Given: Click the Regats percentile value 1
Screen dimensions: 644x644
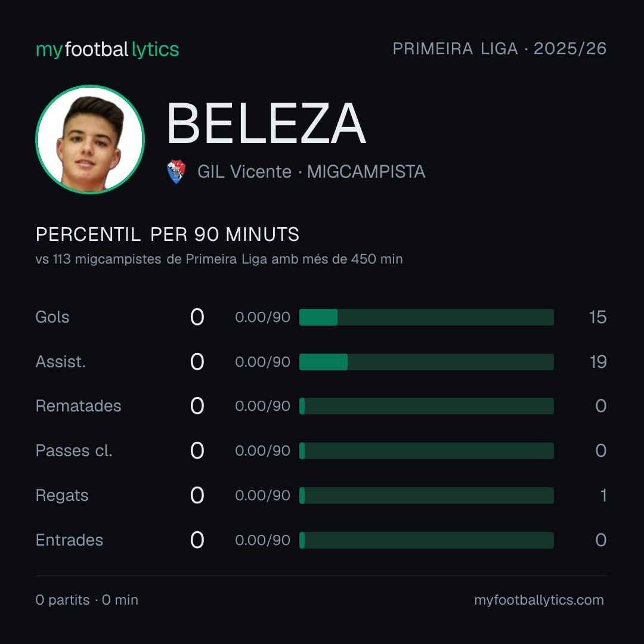Looking at the screenshot, I should tap(603, 496).
